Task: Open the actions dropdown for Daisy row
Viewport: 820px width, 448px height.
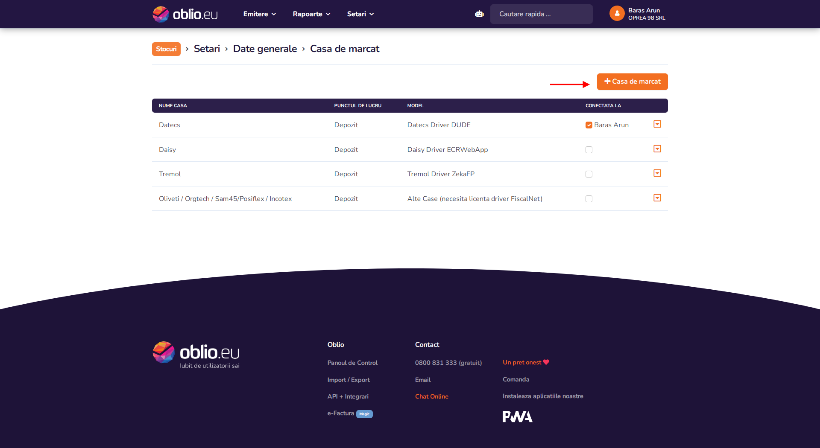Action: (657, 148)
